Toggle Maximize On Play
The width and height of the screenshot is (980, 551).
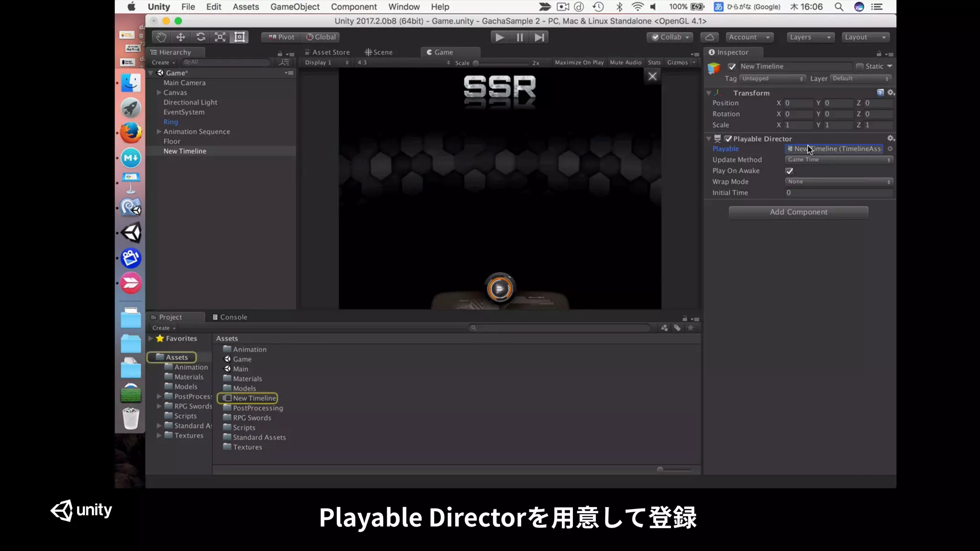pyautogui.click(x=579, y=63)
